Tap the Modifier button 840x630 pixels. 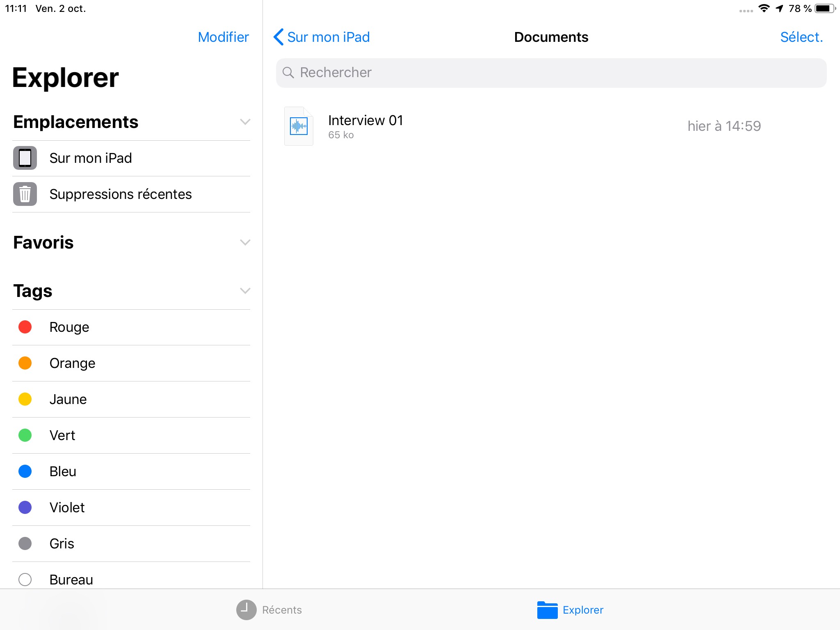223,37
